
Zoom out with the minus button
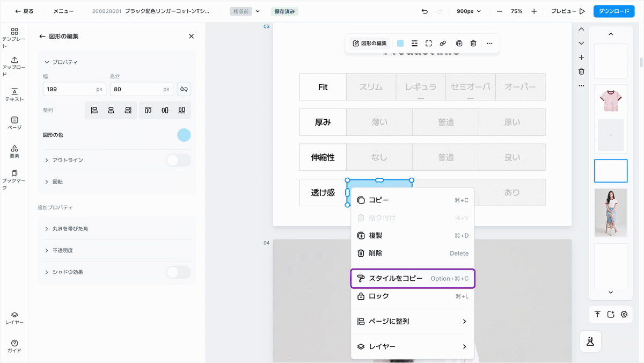coord(500,11)
